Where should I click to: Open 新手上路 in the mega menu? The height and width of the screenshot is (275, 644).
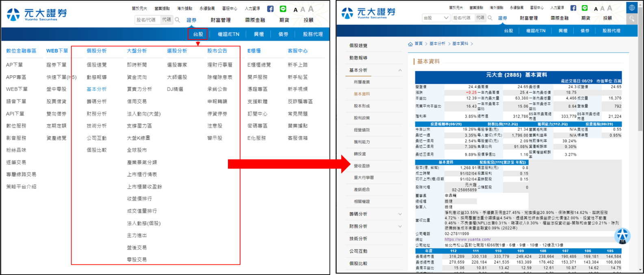pyautogui.click(x=298, y=65)
